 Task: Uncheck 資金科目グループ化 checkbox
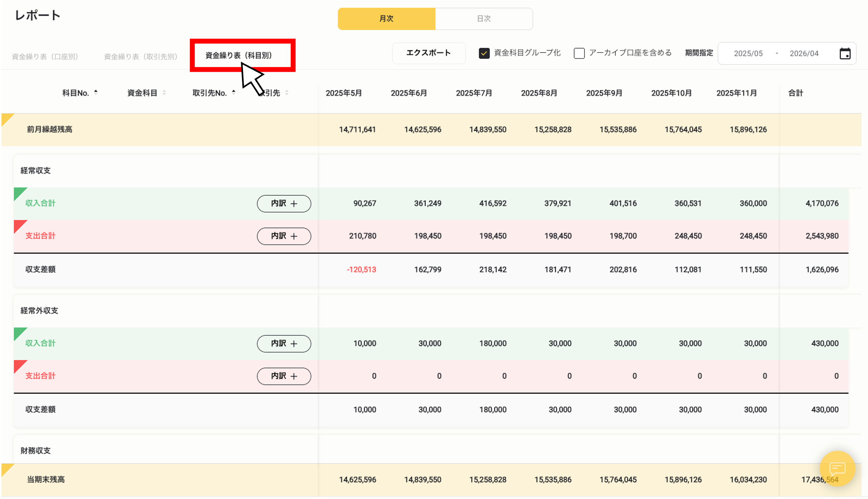pos(484,53)
